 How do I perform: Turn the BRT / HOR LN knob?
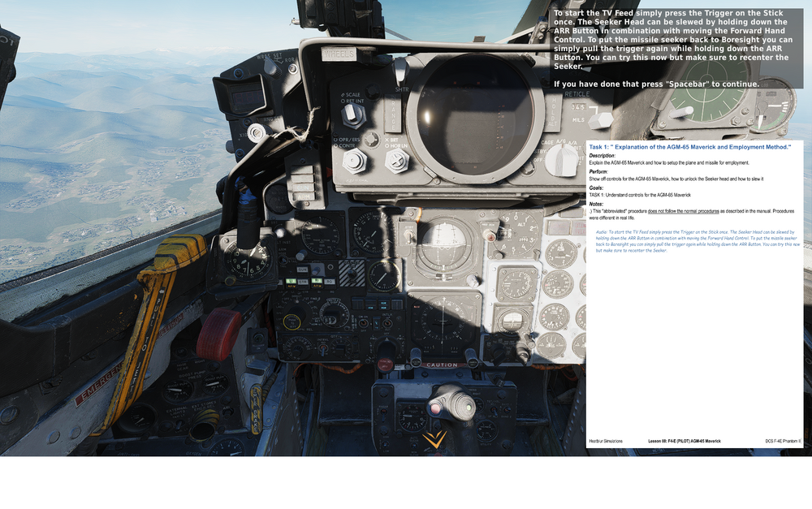397,161
